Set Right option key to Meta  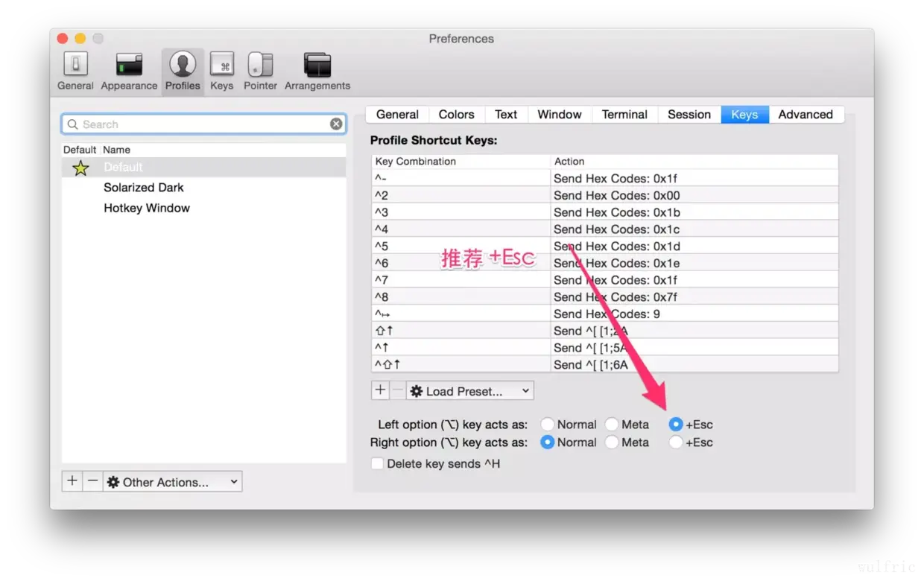(612, 442)
